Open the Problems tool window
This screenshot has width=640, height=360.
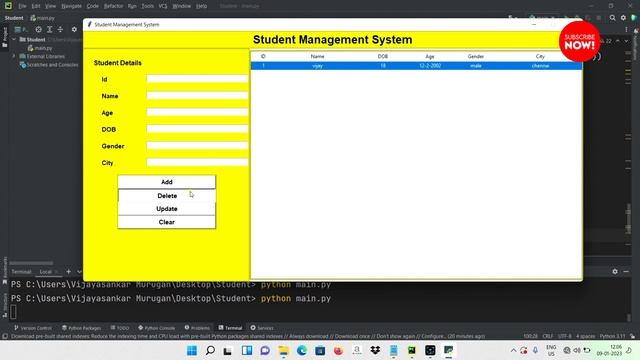pos(197,328)
